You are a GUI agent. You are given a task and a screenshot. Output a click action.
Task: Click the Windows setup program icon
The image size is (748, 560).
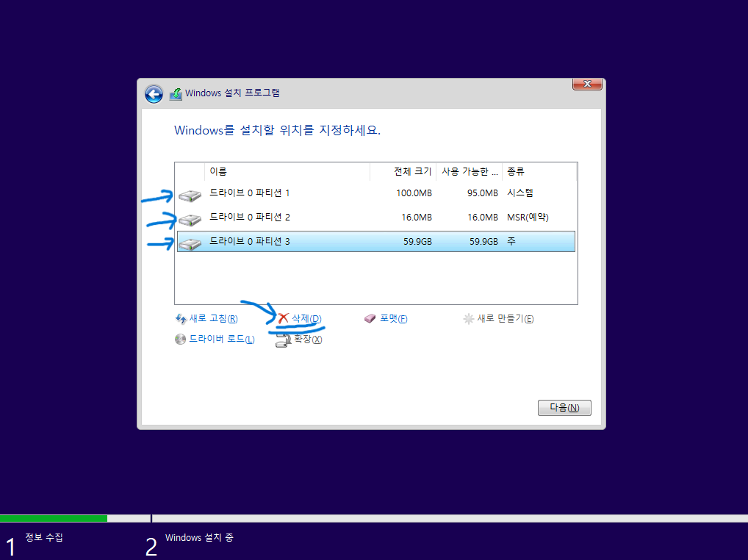[x=176, y=94]
